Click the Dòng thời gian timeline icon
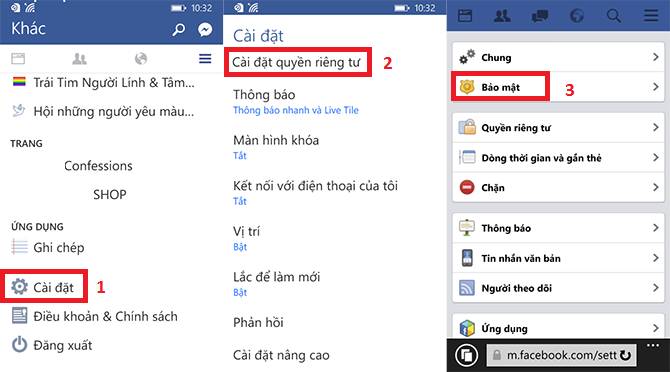Viewport: 670px width, 372px height. 467,157
